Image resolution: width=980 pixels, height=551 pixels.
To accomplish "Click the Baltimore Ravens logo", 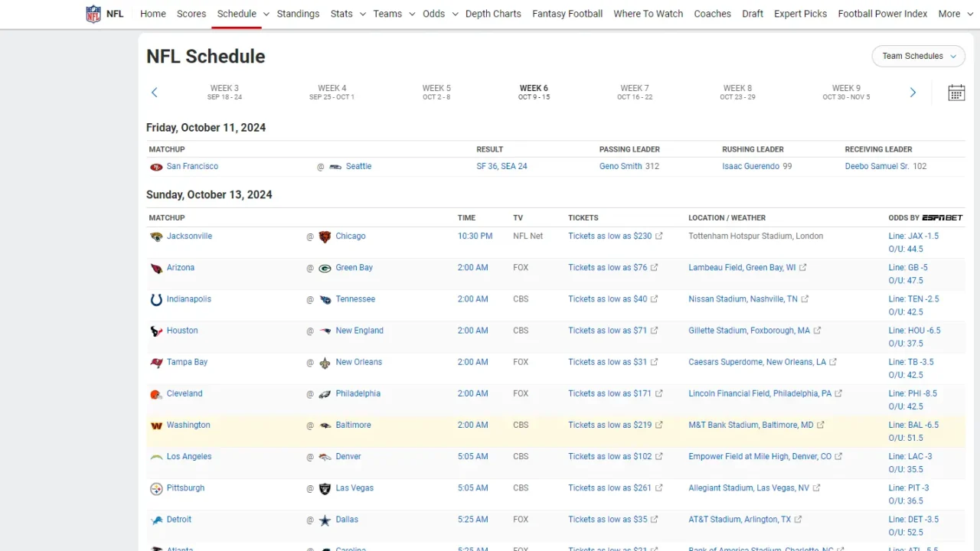I will [325, 425].
